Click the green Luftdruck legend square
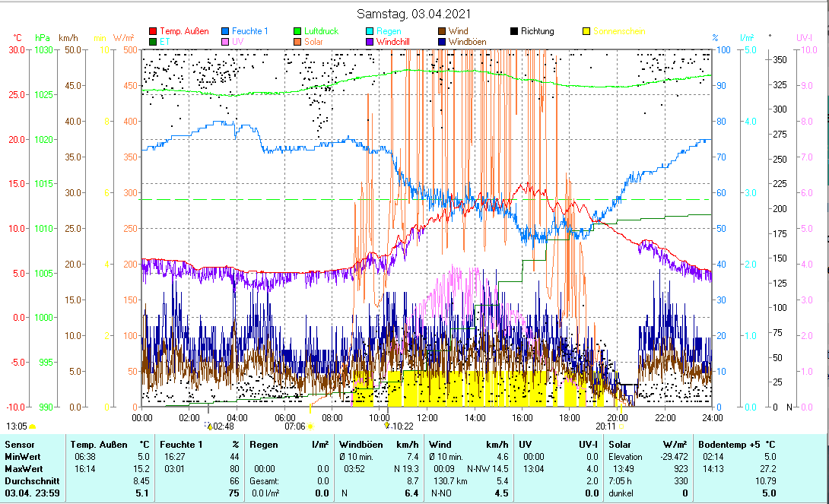829x504 pixels. 298,32
